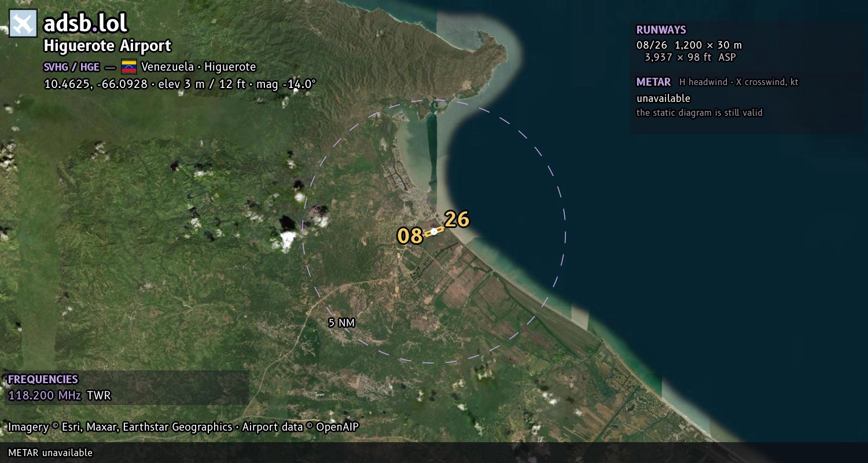Click the "METAR" heading in the panel
The width and height of the screenshot is (868, 463).
tap(654, 82)
